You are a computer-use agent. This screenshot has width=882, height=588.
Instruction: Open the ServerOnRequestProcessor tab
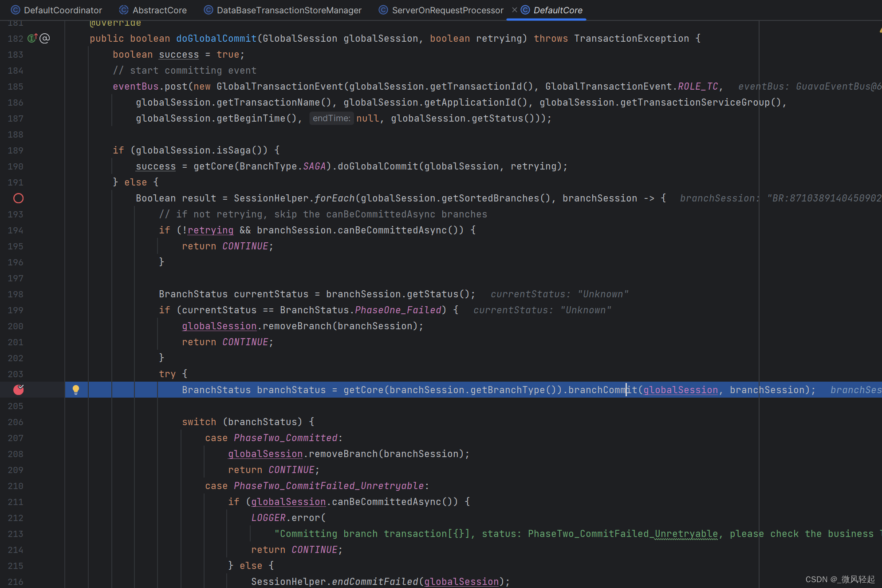441,10
